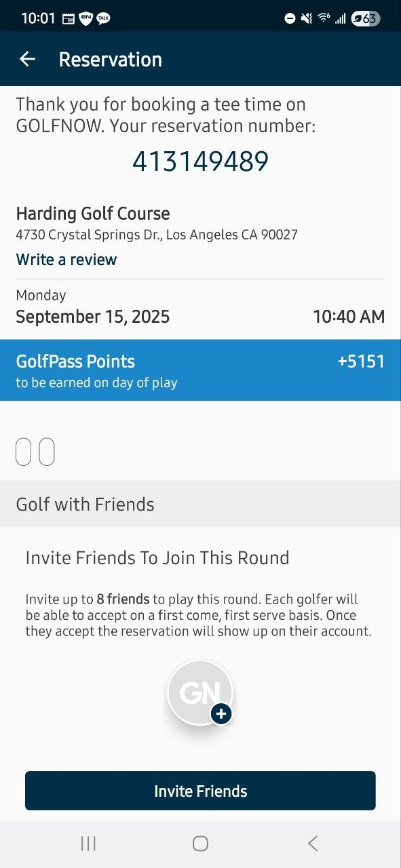This screenshot has width=401, height=868.
Task: Tap the GolfPass Points banner
Action: pos(200,370)
